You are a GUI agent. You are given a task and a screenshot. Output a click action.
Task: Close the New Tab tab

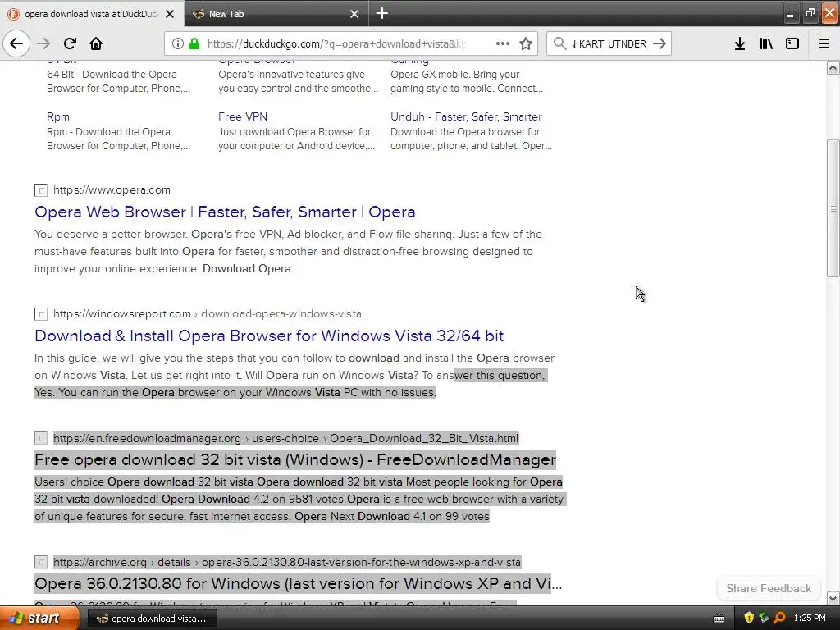coord(354,14)
